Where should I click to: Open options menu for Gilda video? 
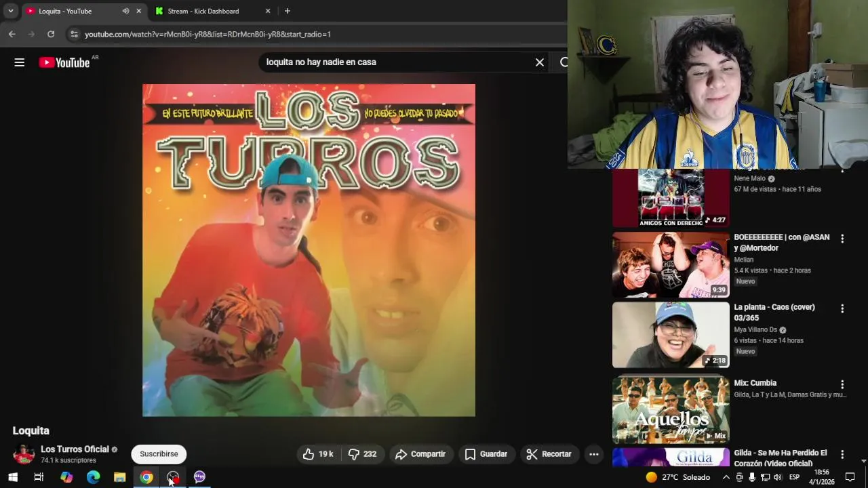pos(842,454)
